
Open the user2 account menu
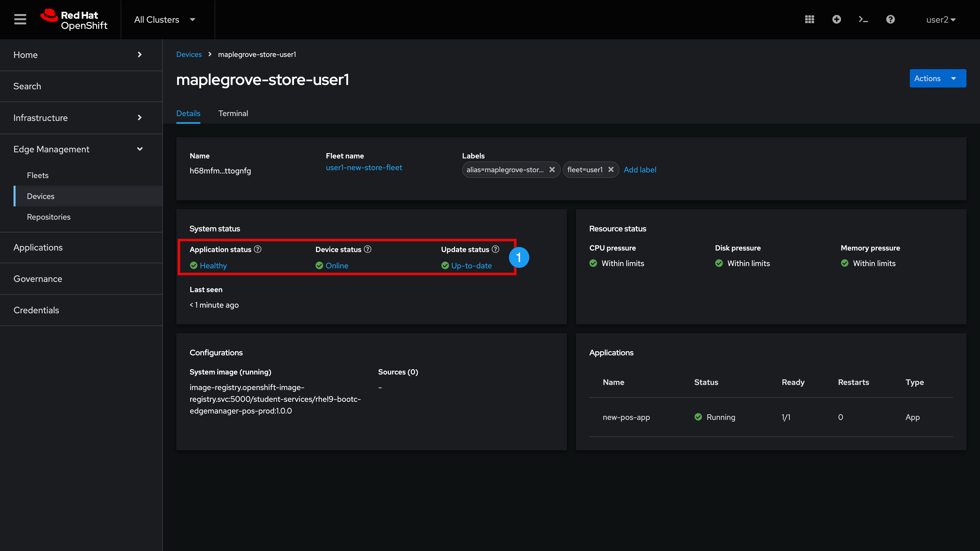click(x=940, y=19)
